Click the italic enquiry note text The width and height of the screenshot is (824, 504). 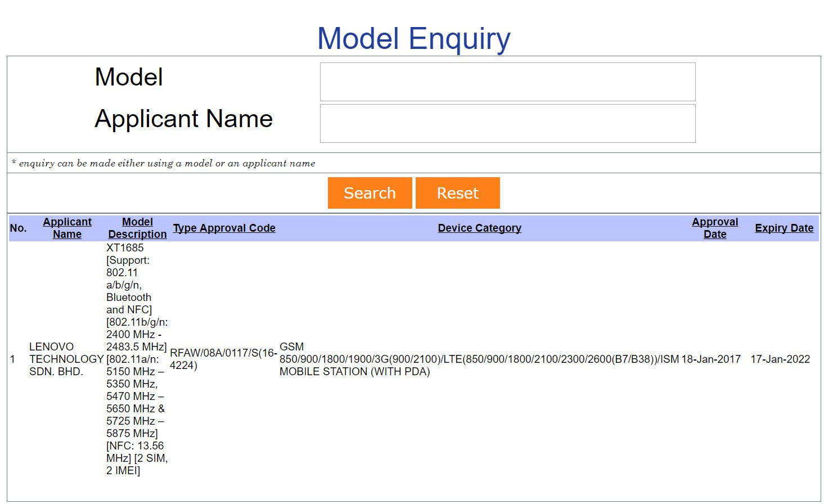coord(164,163)
